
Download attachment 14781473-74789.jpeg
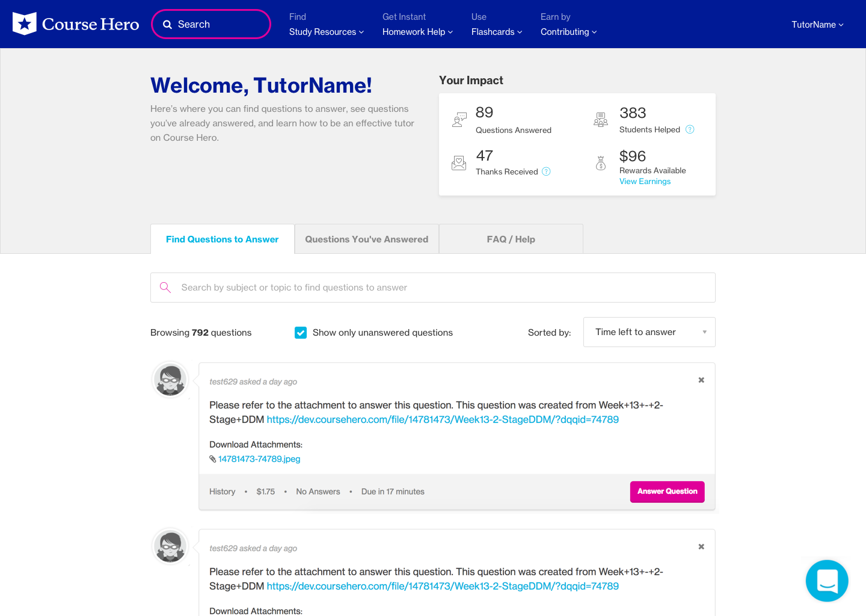(259, 459)
